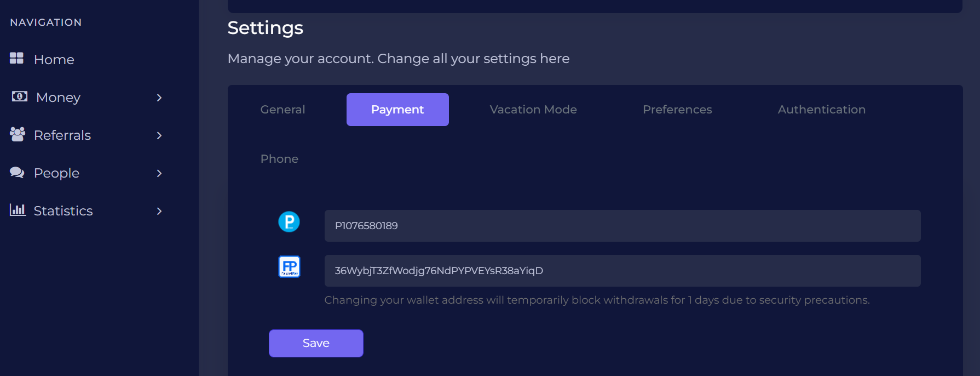Switch to the Phone tab

tap(279, 159)
